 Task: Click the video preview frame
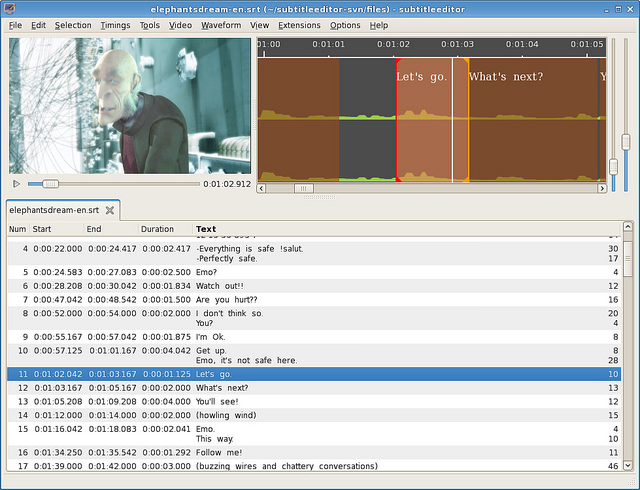[x=128, y=105]
